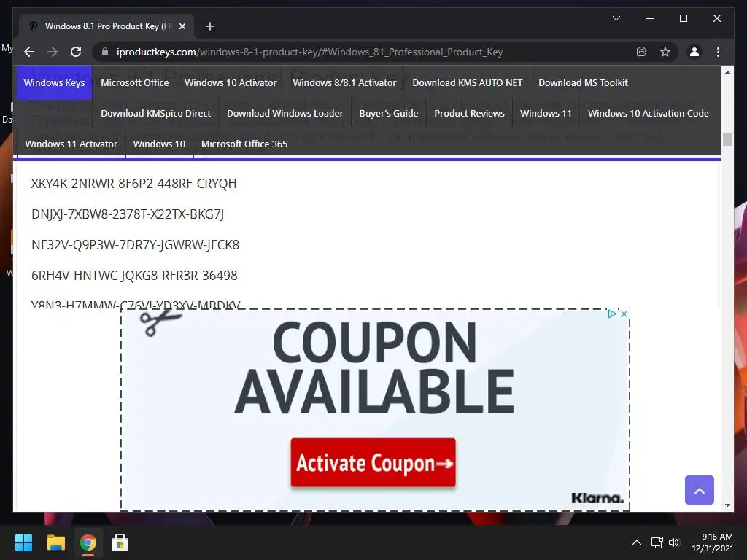Maximize the Chrome window
This screenshot has width=747, height=560.
click(x=683, y=18)
